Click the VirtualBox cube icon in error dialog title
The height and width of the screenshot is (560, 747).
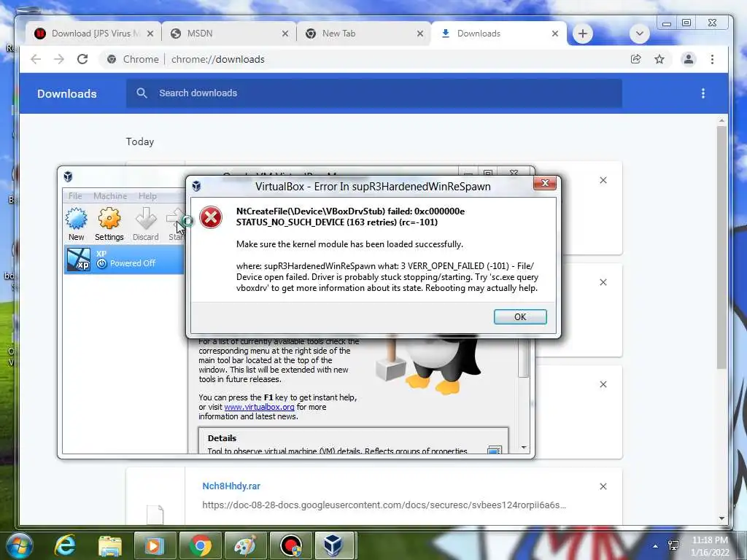coord(196,186)
